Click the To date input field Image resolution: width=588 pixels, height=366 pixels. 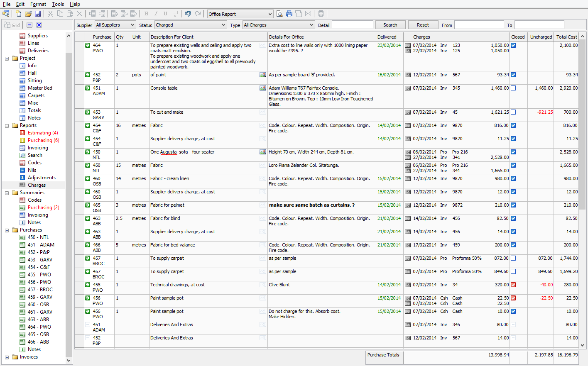(x=539, y=25)
